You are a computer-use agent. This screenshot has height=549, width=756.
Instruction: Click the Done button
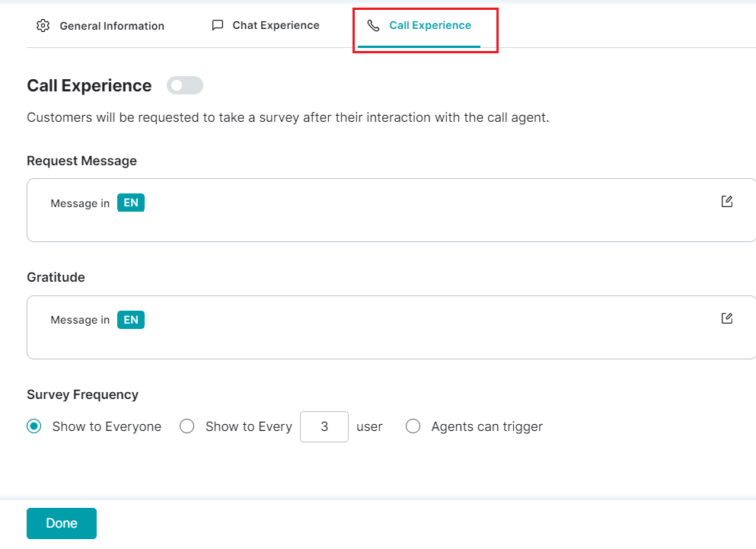click(62, 523)
